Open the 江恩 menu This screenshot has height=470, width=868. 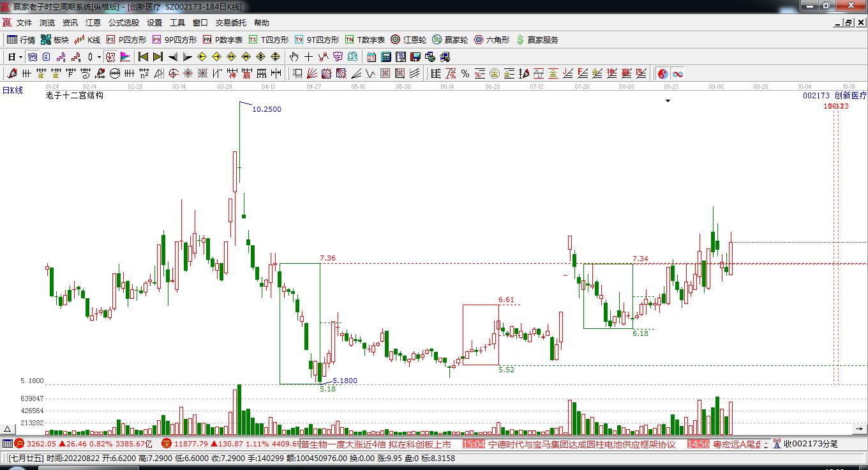click(x=93, y=23)
